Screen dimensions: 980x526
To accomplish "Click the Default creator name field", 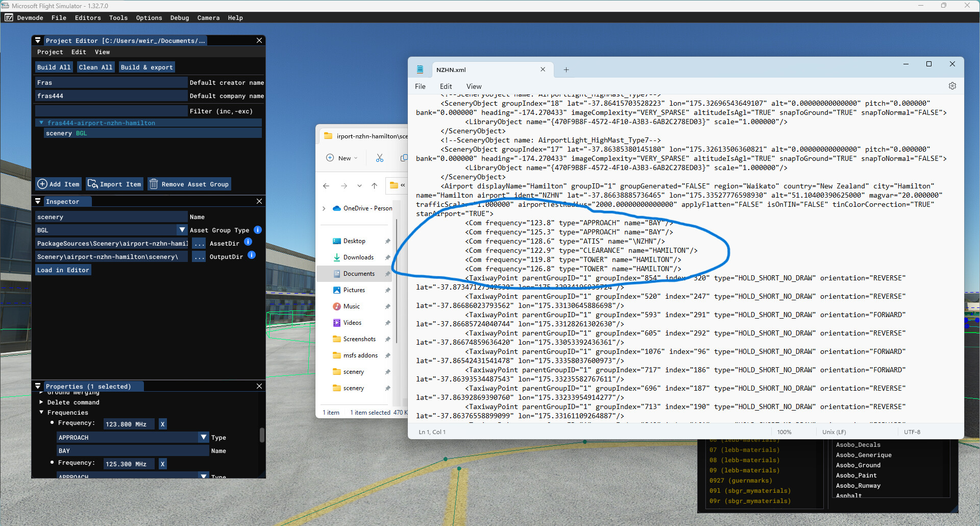I will tap(111, 82).
